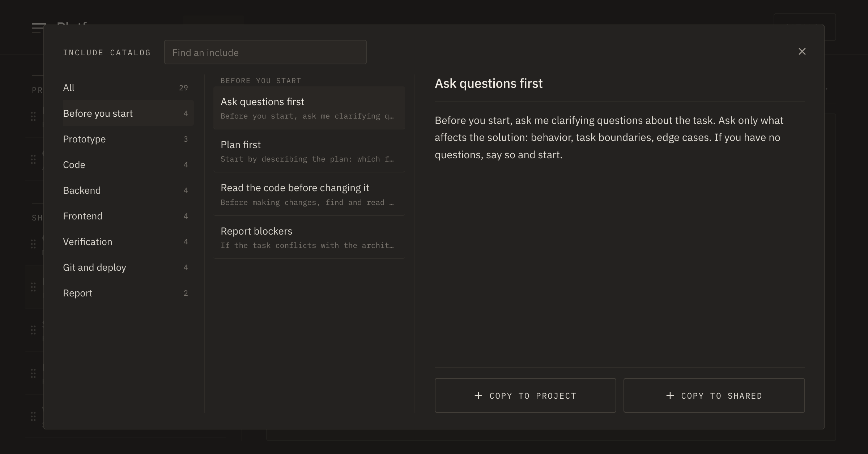Click the BEFORE YOU START list header
Screen dimensions: 868x454
(x=261, y=81)
